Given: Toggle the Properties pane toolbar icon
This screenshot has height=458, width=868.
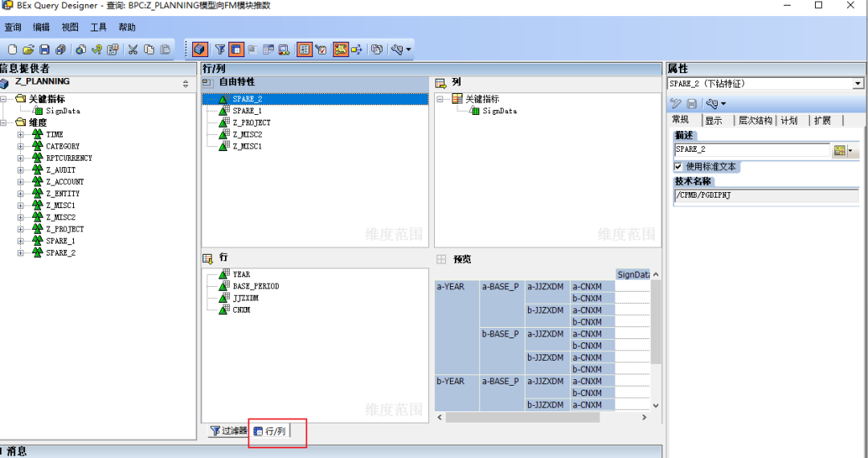Looking at the screenshot, I should click(305, 50).
